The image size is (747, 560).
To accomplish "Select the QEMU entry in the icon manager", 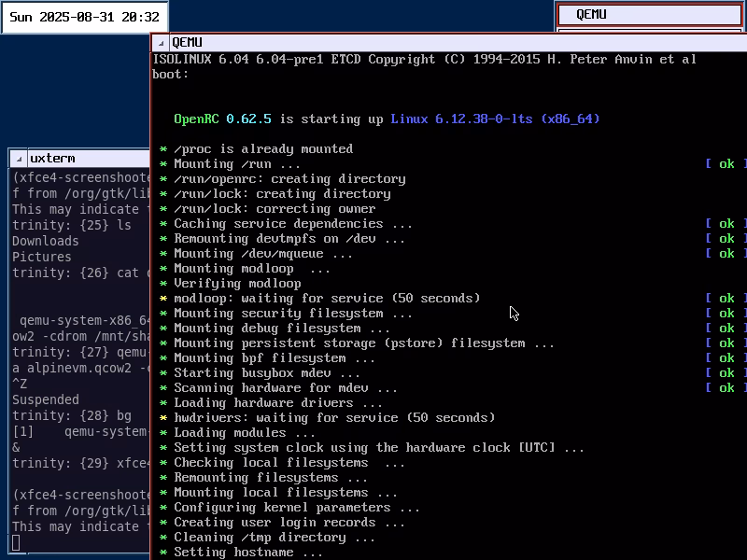I will [x=649, y=15].
